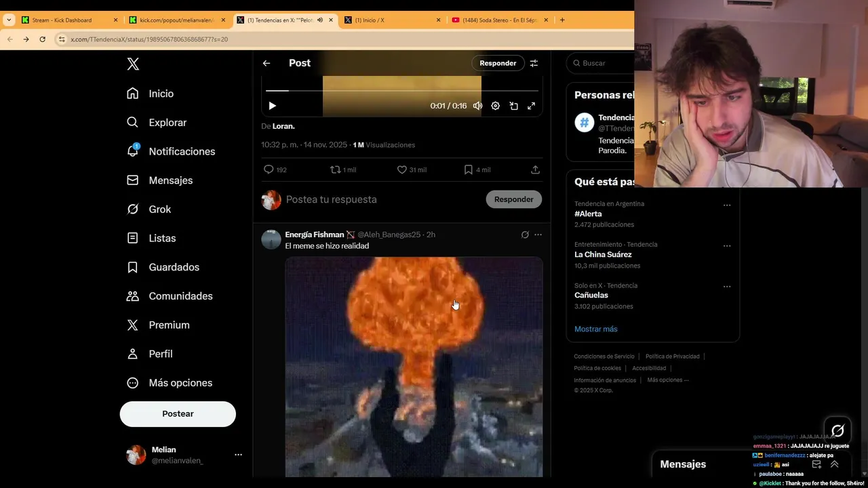Viewport: 868px width, 488px height.
Task: Open Notificaciones in sidebar
Action: 171,151
